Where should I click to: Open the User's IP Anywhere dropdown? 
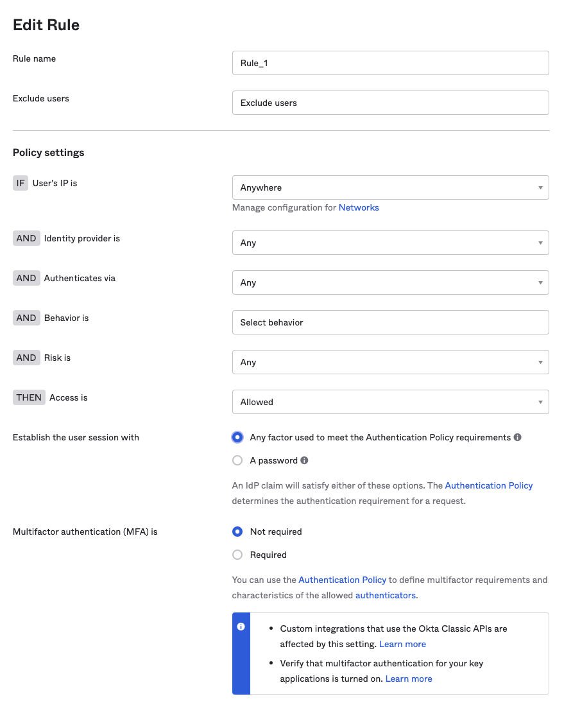[x=390, y=187]
